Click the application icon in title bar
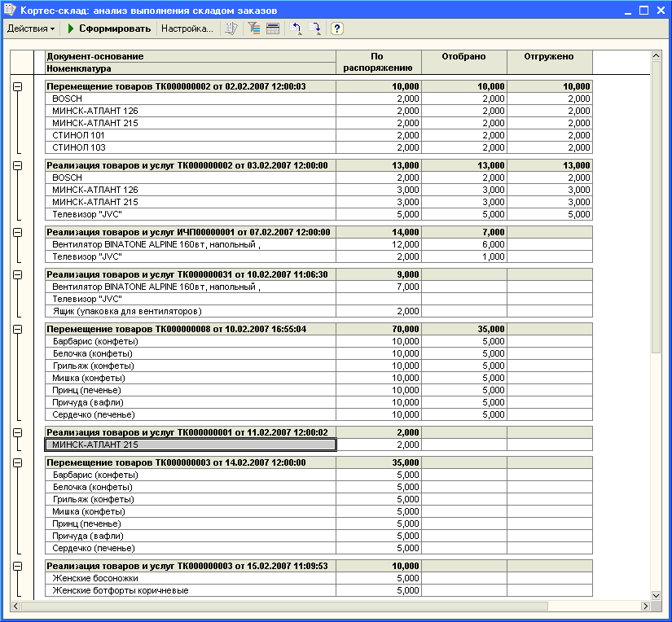This screenshot has height=622, width=672. [10, 11]
